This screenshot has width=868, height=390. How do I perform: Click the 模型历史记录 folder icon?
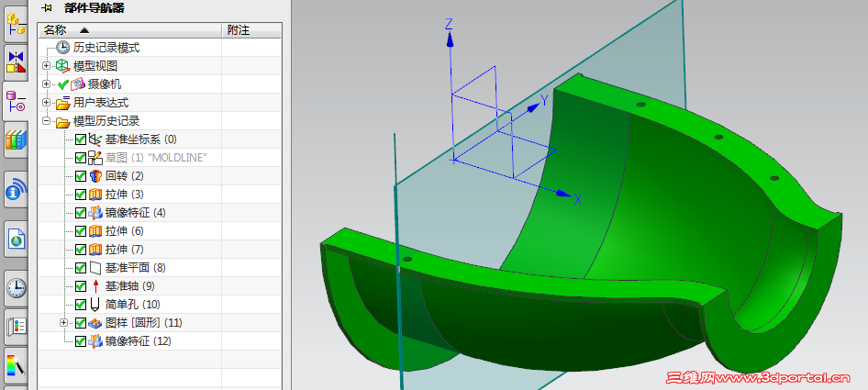62,121
